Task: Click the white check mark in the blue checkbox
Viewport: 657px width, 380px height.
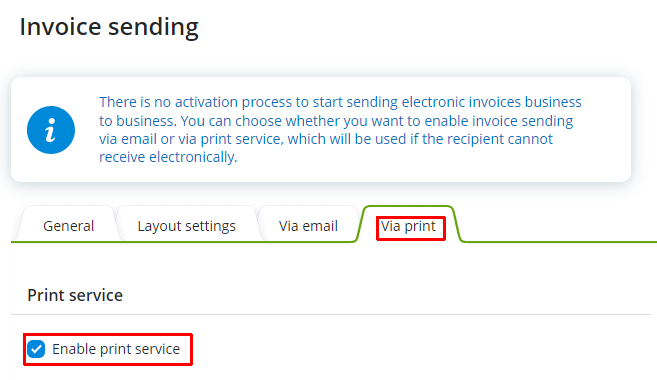Action: coord(36,349)
